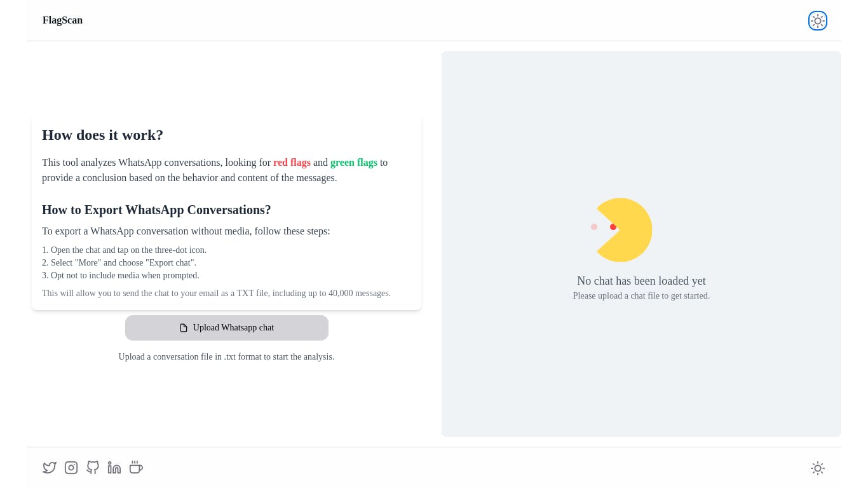The image size is (868, 488).
Task: Click the "green flags" highlighted text
Action: coord(354,163)
